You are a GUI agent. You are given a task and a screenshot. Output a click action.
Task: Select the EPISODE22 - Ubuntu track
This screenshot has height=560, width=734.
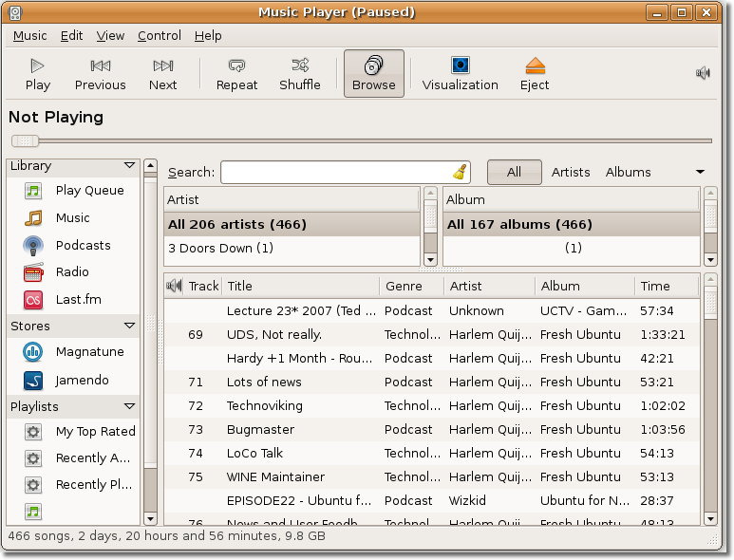(x=432, y=500)
